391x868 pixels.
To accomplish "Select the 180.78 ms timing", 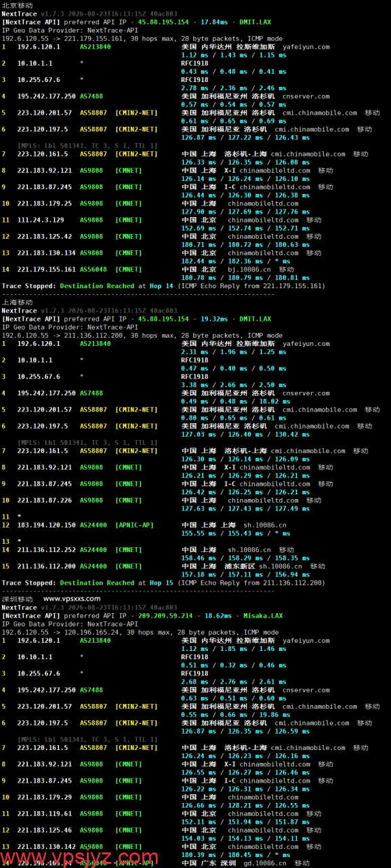I will coord(199,277).
